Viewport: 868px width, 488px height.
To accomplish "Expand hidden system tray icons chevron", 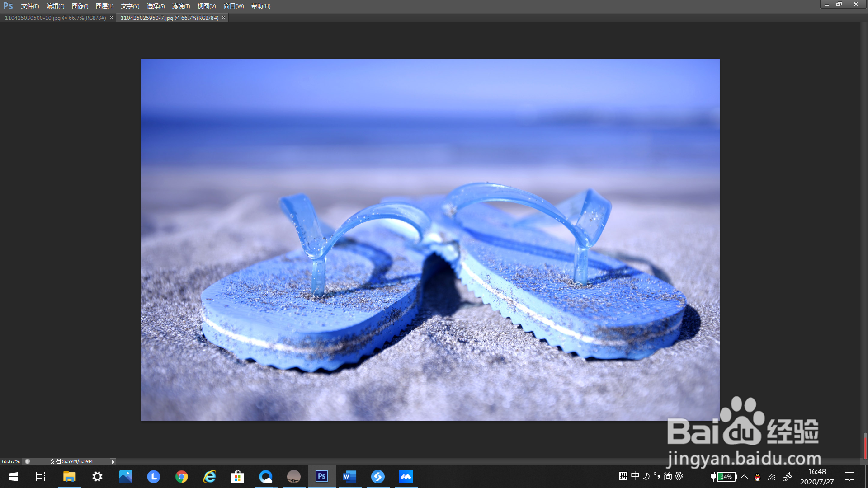I will click(x=744, y=476).
